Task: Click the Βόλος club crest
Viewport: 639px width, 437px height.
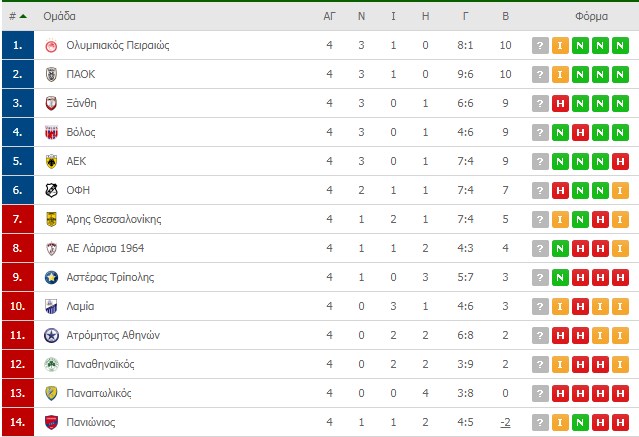Action: coord(51,132)
